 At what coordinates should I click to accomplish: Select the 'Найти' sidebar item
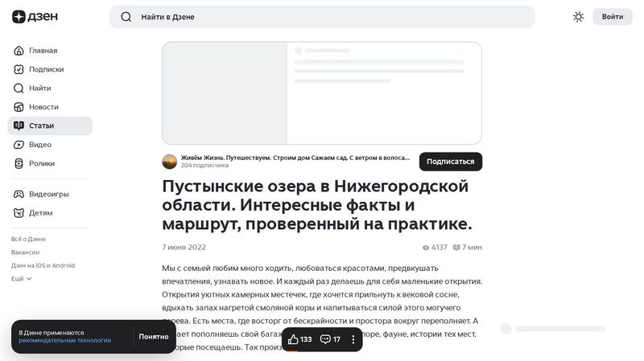click(x=39, y=88)
